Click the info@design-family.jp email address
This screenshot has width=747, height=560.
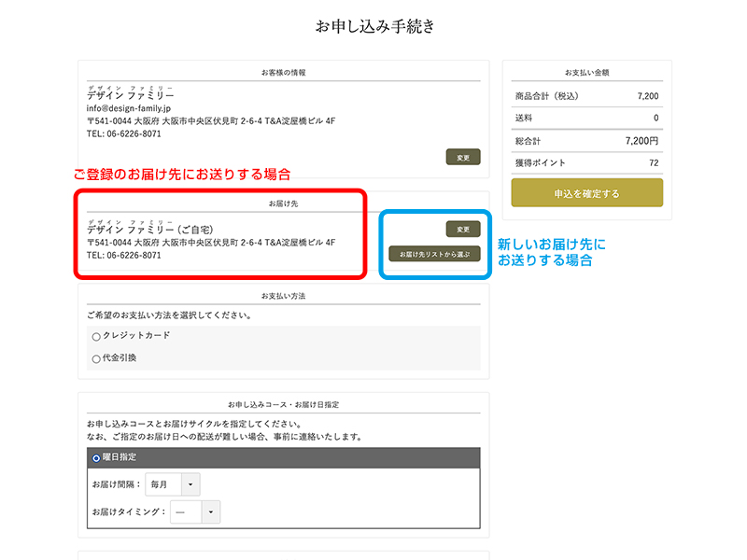(129, 108)
